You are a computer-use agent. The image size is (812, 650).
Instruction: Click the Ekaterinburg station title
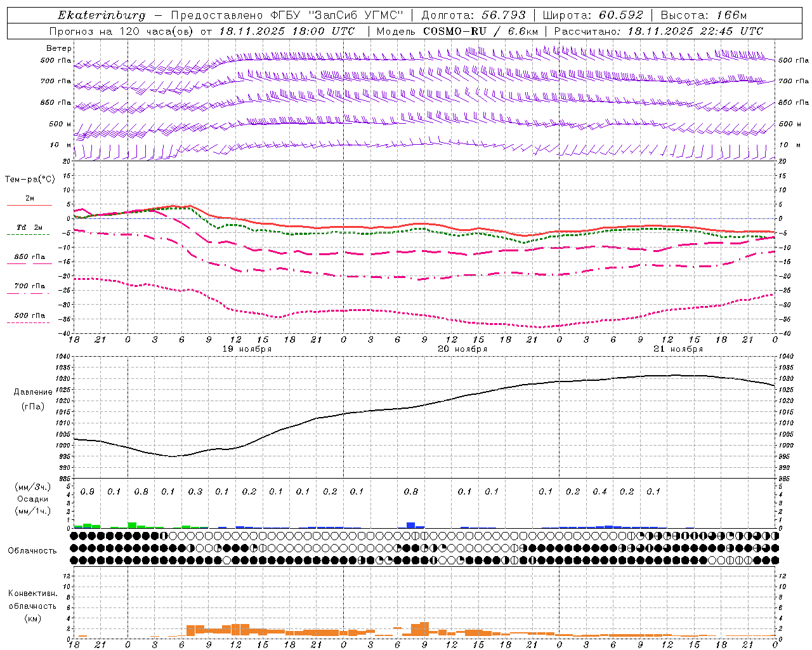[x=101, y=15]
